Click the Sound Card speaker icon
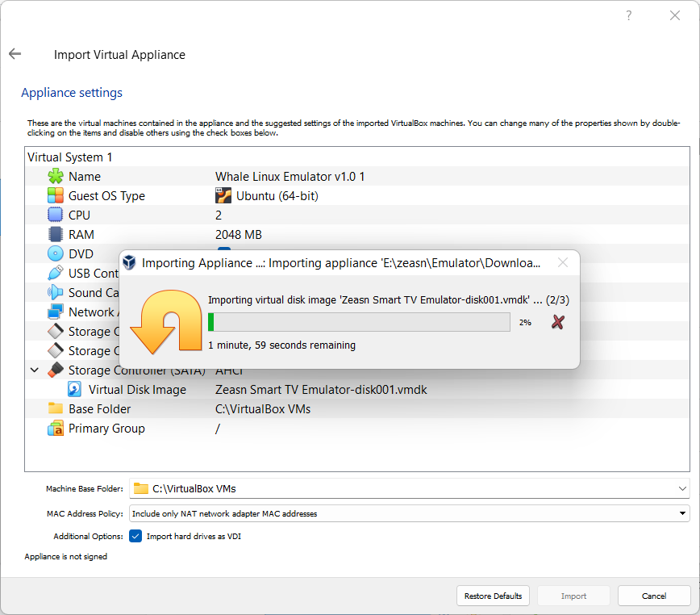Screen dimensions: 700x615 click(56, 292)
